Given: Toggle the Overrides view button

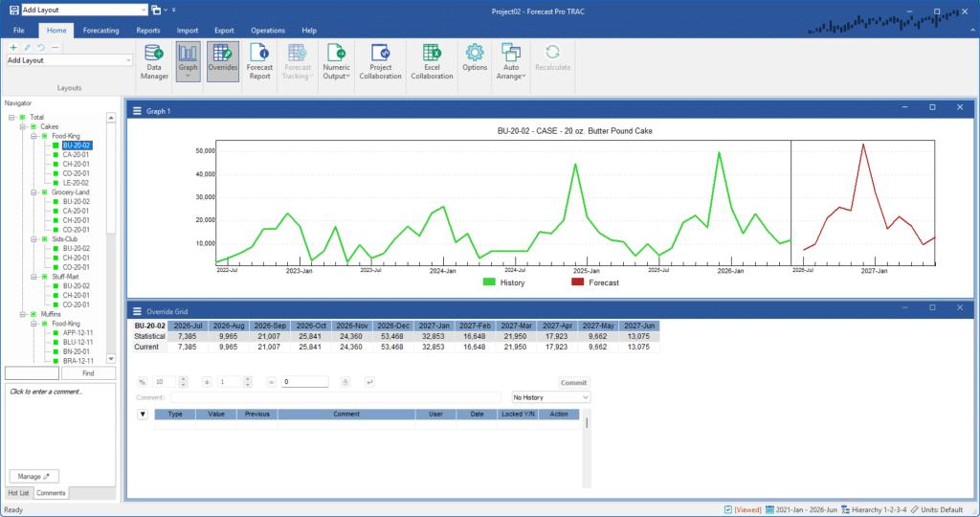Looking at the screenshot, I should click(x=222, y=62).
